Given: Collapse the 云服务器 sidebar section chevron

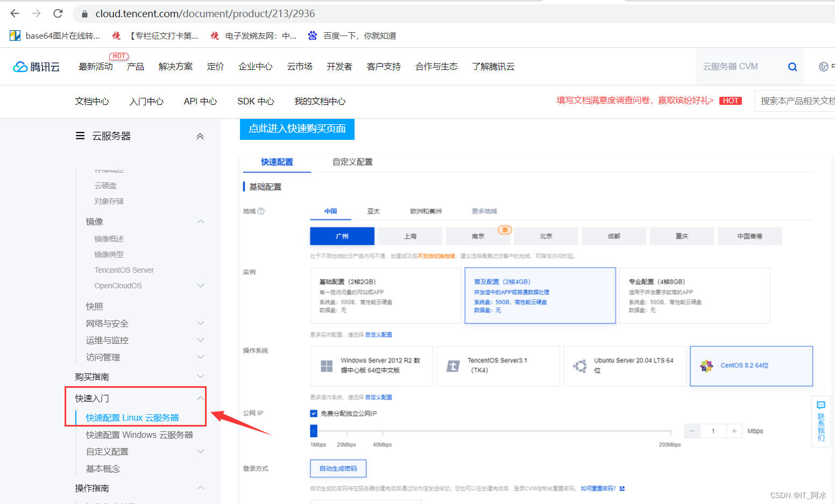Looking at the screenshot, I should click(x=200, y=137).
